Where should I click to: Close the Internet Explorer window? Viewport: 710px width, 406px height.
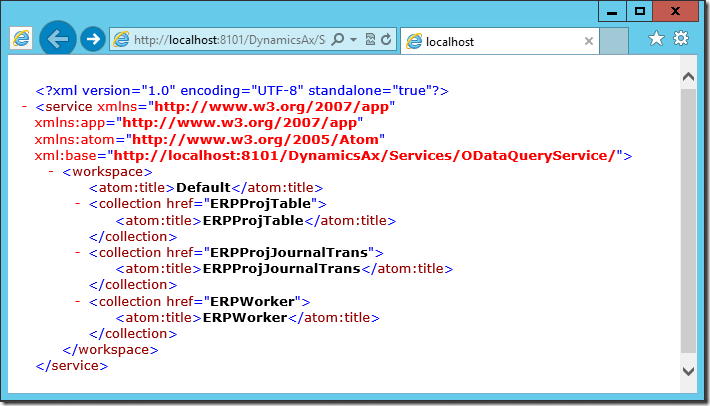(676, 11)
